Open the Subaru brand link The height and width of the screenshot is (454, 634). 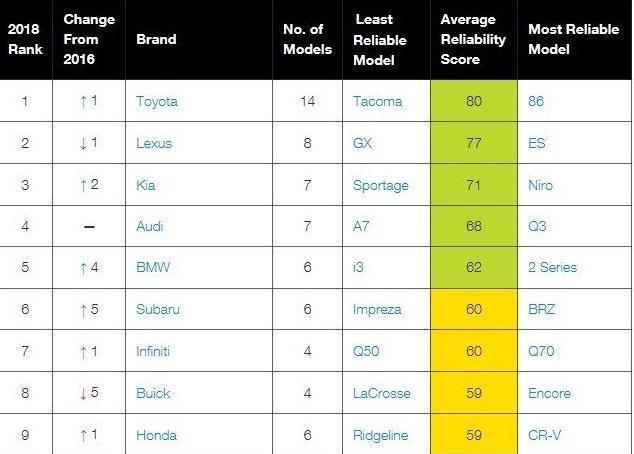click(x=158, y=309)
